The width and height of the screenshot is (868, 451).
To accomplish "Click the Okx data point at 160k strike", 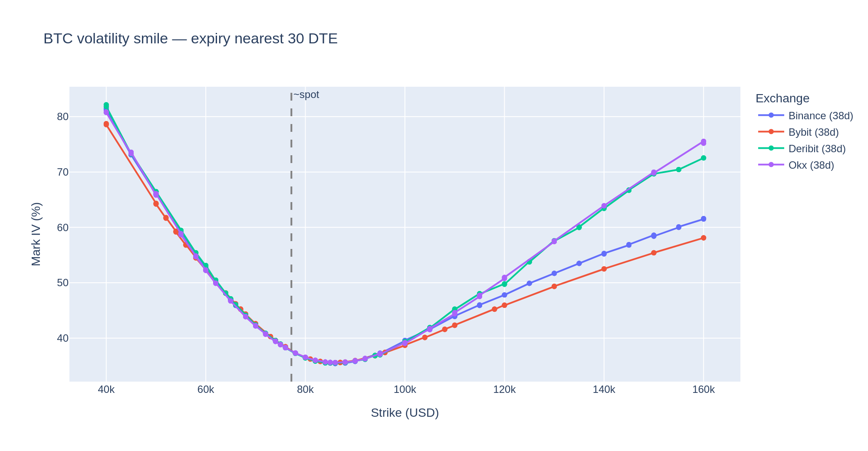I will click(703, 142).
